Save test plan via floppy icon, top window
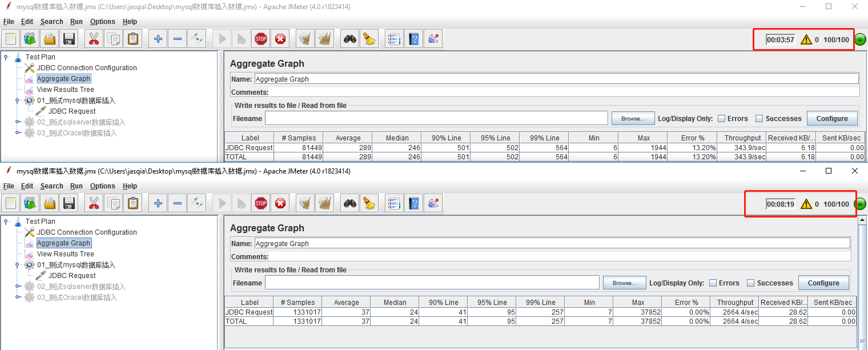This screenshot has height=350, width=868. click(69, 39)
